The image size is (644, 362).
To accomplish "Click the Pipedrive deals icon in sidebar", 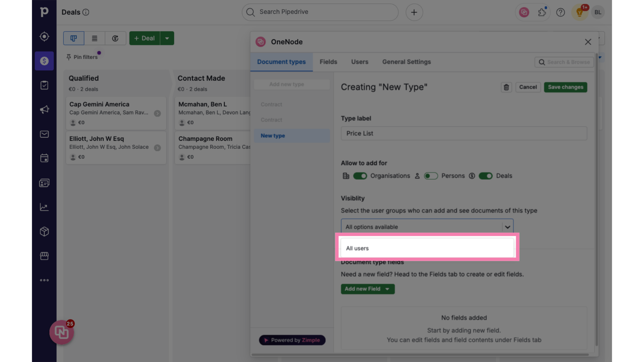I will pyautogui.click(x=44, y=61).
